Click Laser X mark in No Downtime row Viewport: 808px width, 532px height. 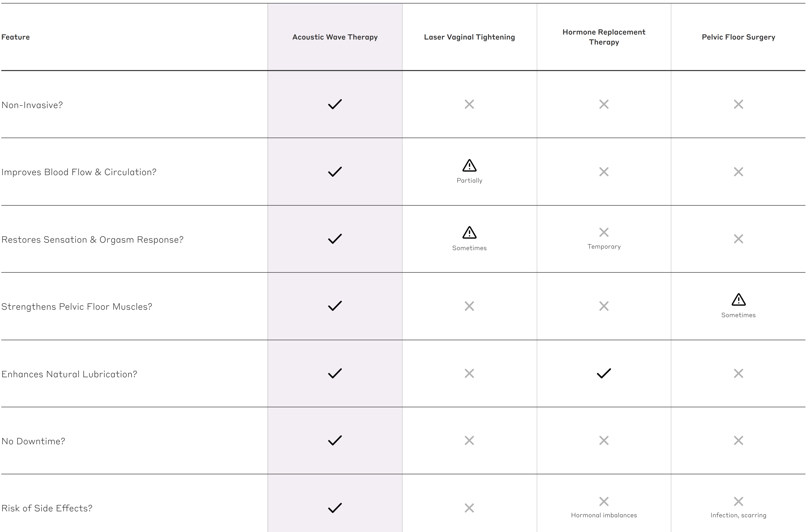(x=469, y=441)
